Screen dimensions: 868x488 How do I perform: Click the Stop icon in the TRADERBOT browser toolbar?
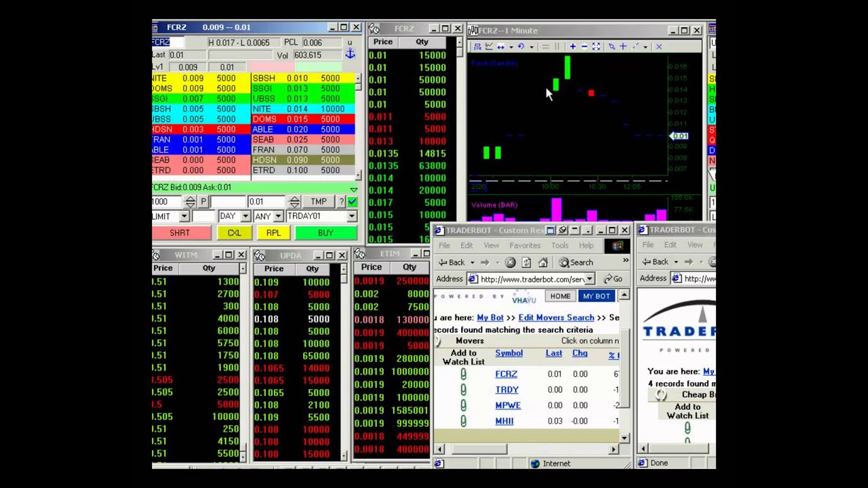[510, 262]
